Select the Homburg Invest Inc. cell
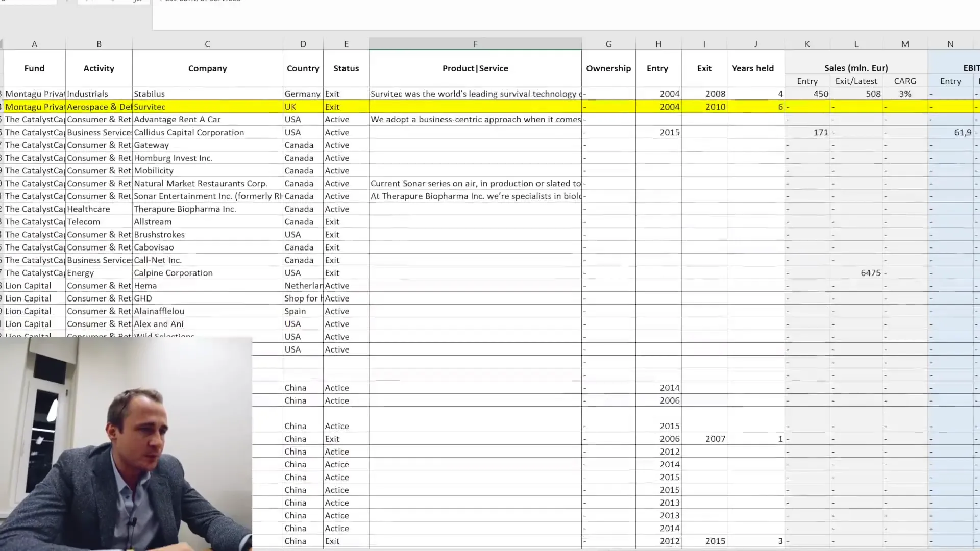This screenshot has height=551, width=980. (x=207, y=158)
